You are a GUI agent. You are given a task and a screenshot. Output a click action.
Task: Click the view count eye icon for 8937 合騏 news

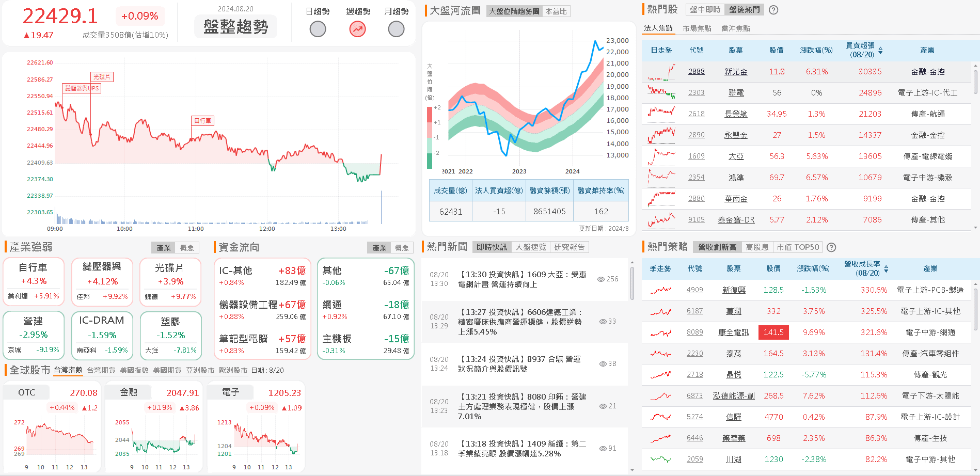[x=603, y=364]
